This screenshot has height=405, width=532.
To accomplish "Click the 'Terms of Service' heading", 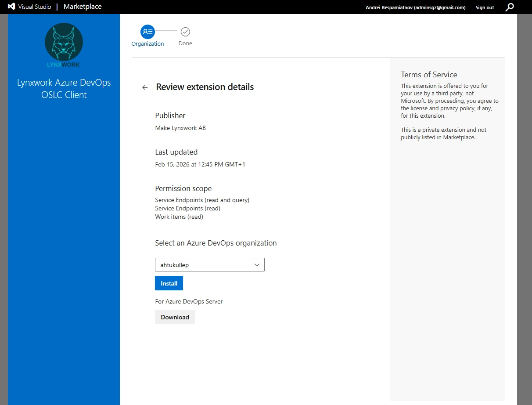I will point(429,75).
